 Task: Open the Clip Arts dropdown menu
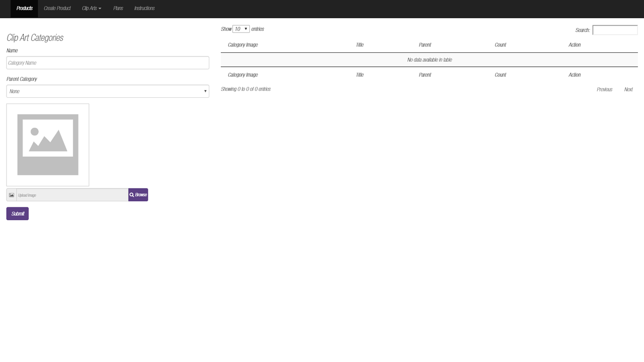(x=91, y=8)
